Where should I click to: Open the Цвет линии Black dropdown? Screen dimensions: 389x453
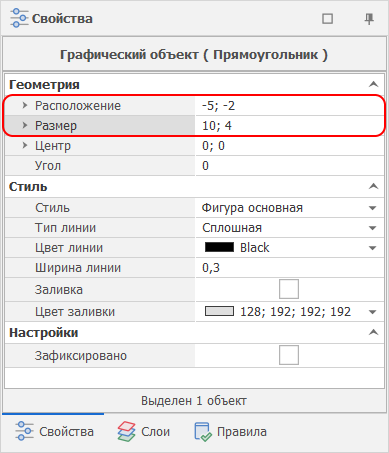[x=373, y=248]
